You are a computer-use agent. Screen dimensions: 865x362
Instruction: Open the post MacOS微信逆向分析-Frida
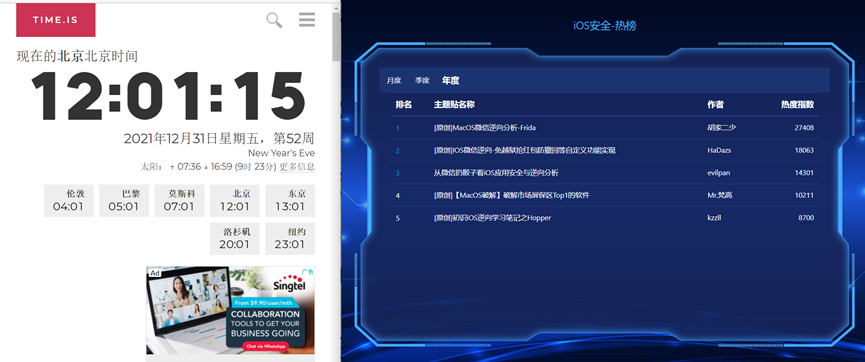click(x=485, y=127)
